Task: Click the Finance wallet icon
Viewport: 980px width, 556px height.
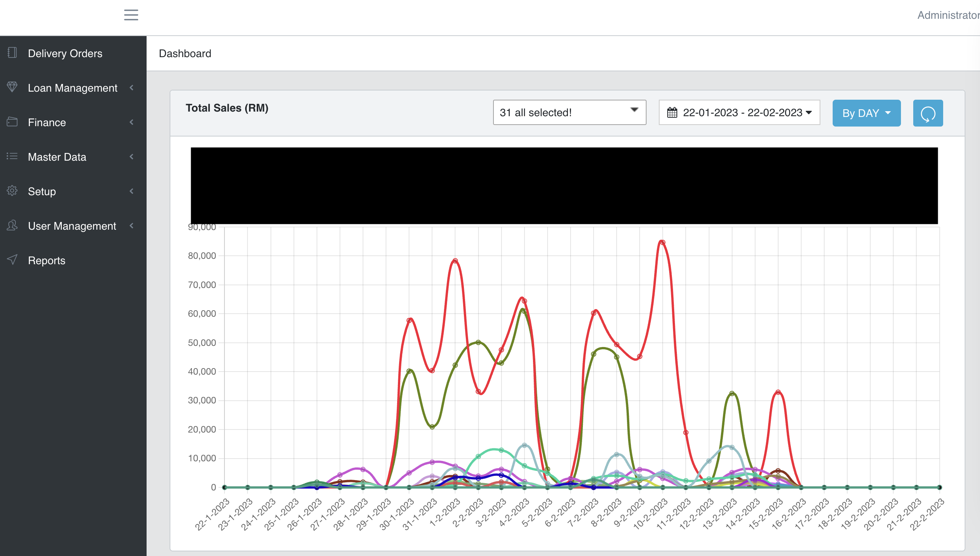Action: coord(12,122)
